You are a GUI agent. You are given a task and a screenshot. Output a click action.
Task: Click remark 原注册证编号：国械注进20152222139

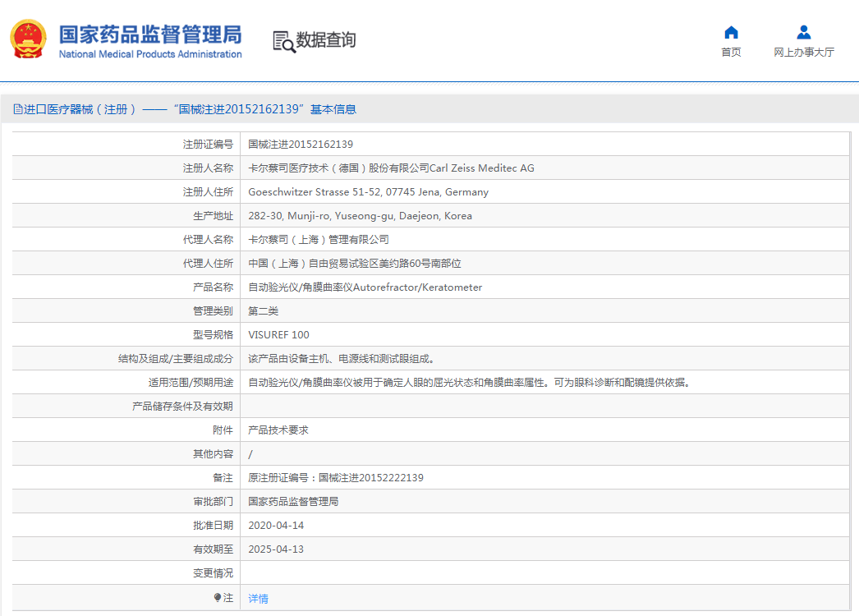[336, 478]
